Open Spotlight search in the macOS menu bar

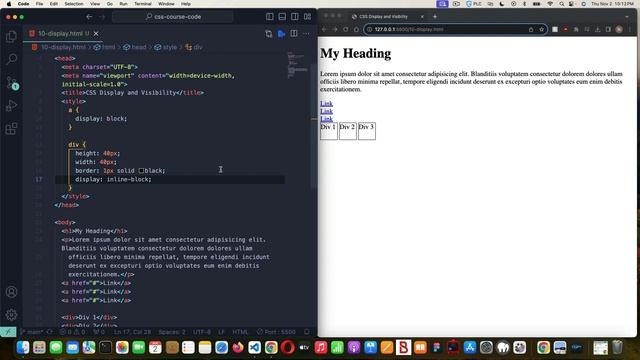click(x=562, y=4)
